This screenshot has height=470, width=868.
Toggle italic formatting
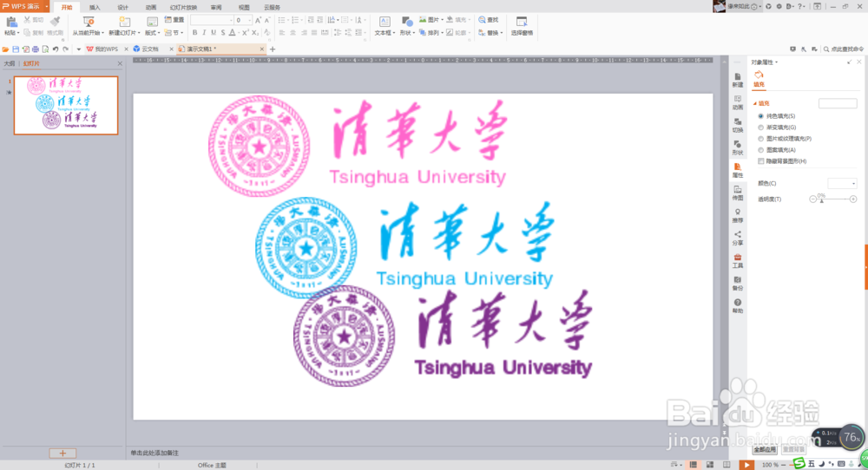pyautogui.click(x=204, y=33)
